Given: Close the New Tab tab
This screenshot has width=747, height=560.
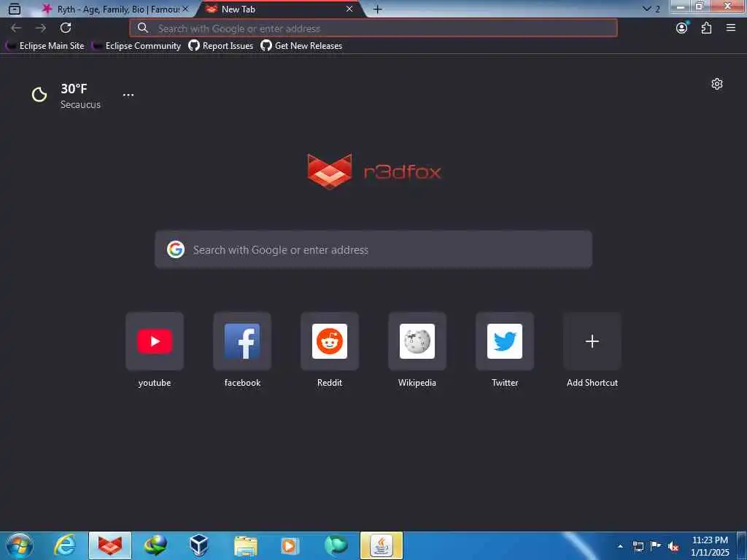Looking at the screenshot, I should tap(349, 9).
